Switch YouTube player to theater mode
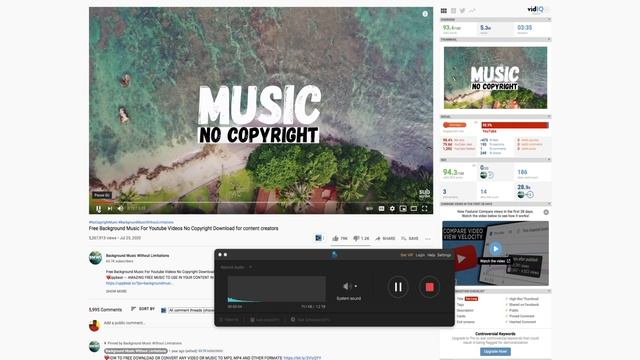 (414, 209)
